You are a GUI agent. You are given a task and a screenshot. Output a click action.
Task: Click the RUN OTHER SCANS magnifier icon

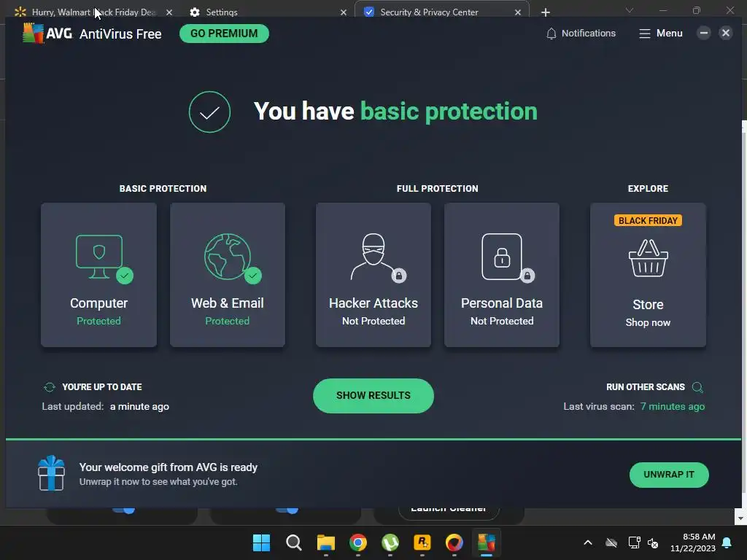pos(697,387)
